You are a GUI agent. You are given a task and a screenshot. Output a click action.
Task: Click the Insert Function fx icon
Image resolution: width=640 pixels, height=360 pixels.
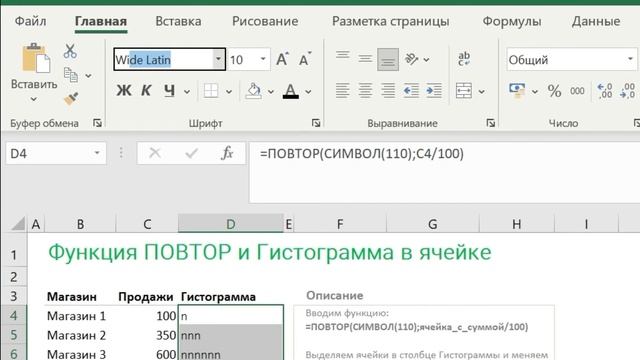click(x=227, y=153)
